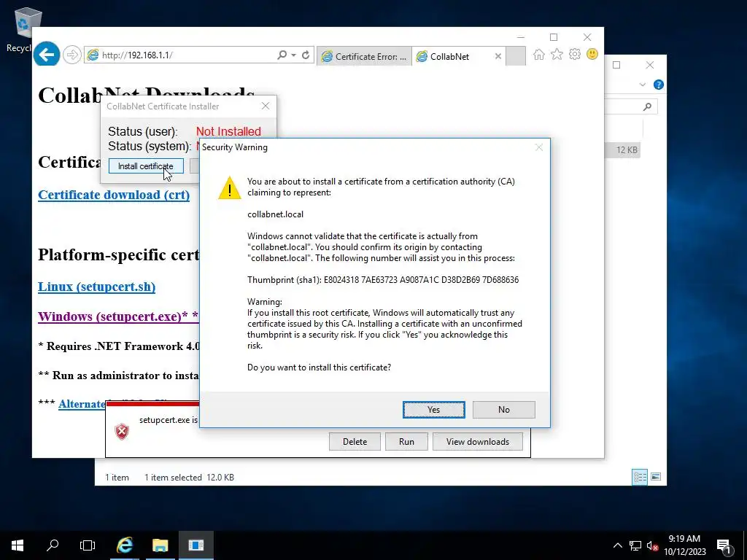Click Install certificate in CollabNet installer
747x560 pixels.
pos(146,166)
